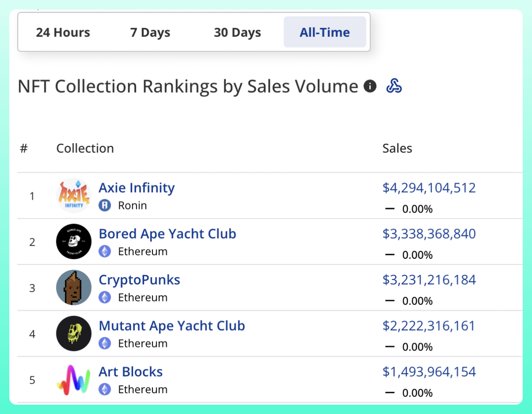The image size is (532, 414).
Task: Click the Bored Ape Yacht Club logo
Action: [73, 242]
